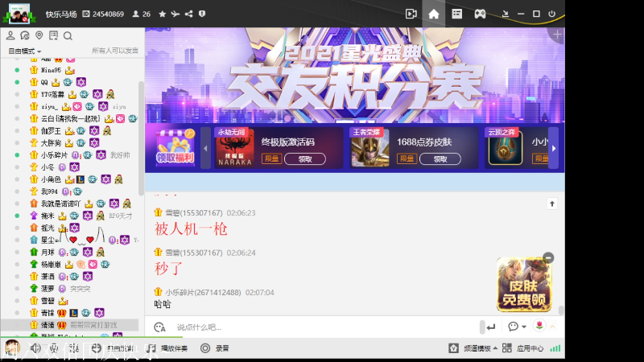This screenshot has height=362, width=644.
Task: Click the locate-me pin icon
Action: [39, 35]
